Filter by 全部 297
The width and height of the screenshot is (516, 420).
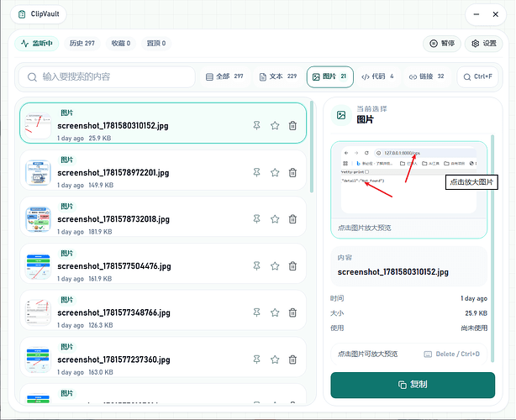click(x=224, y=76)
